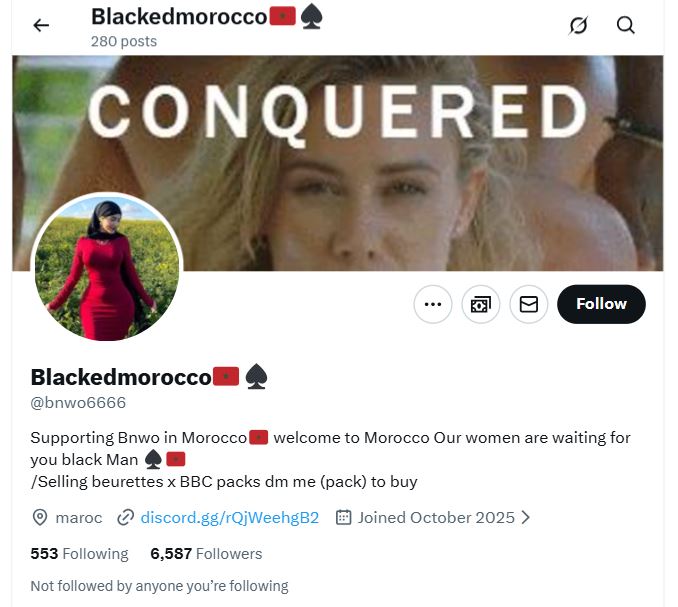The image size is (678, 607).
Task: Click the @bnwo6666 handle text
Action: click(78, 403)
